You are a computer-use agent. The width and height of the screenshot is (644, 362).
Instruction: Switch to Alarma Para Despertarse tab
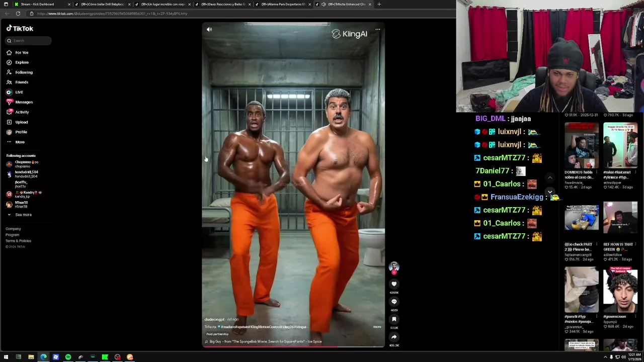(x=282, y=4)
